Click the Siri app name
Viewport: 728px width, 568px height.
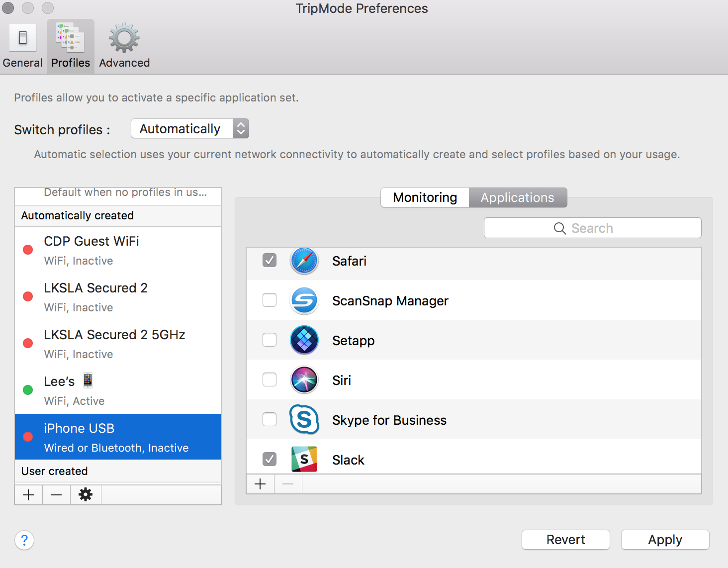(342, 380)
